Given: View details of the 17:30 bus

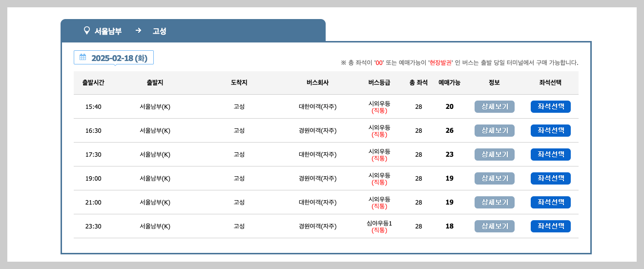Looking at the screenshot, I should pos(495,154).
